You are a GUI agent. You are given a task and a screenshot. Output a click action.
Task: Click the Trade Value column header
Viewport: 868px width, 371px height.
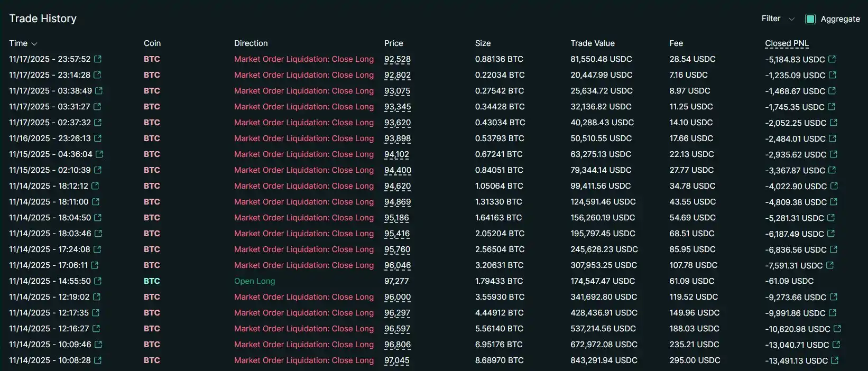click(593, 43)
